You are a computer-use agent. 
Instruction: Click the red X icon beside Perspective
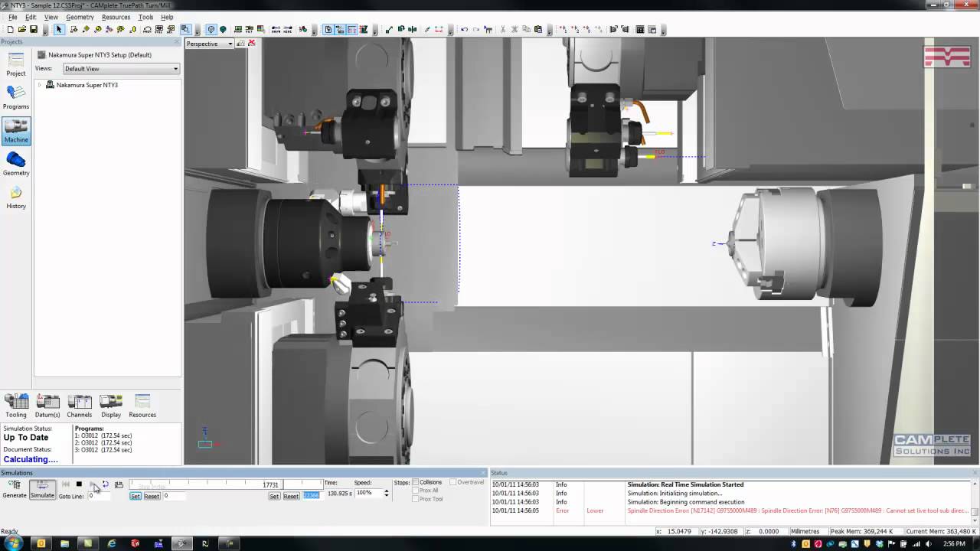[x=251, y=44]
